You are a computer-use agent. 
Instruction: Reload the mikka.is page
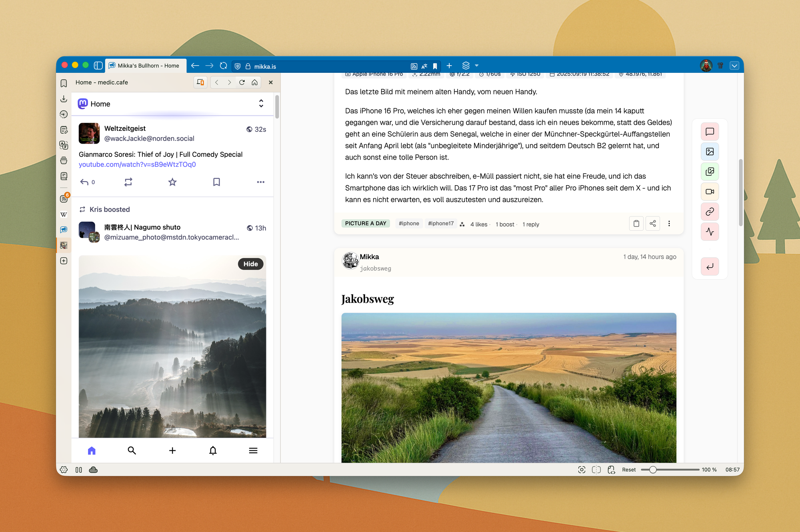[224, 66]
